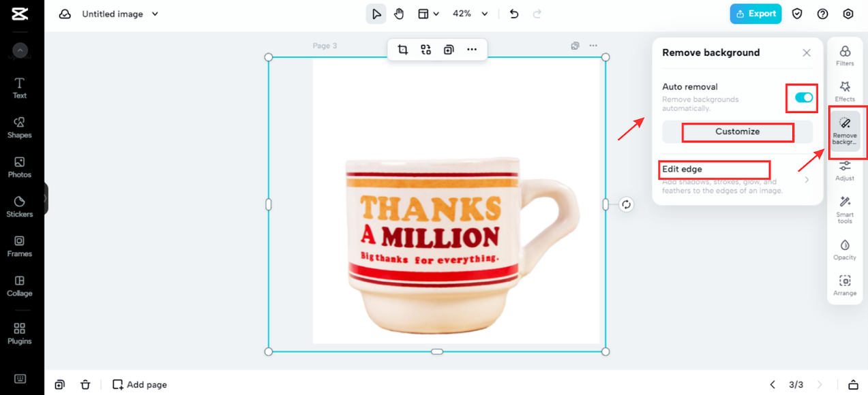Click the page 3/3 indicator
The image size is (868, 395).
tap(796, 385)
